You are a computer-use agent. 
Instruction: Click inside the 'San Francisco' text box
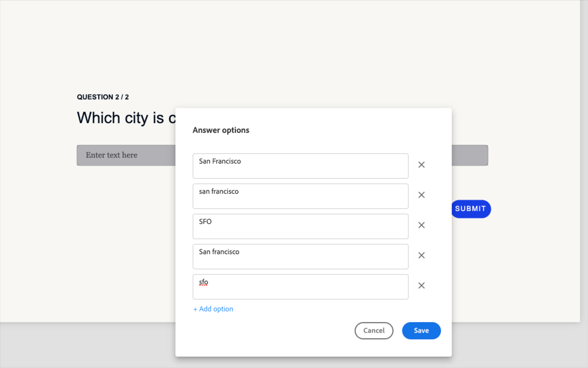[300, 166]
